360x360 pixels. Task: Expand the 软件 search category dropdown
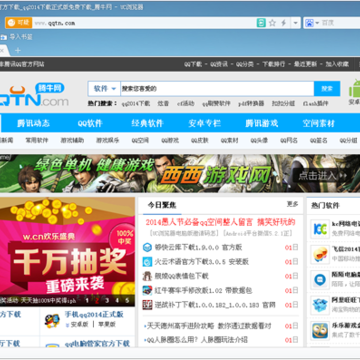[104, 89]
